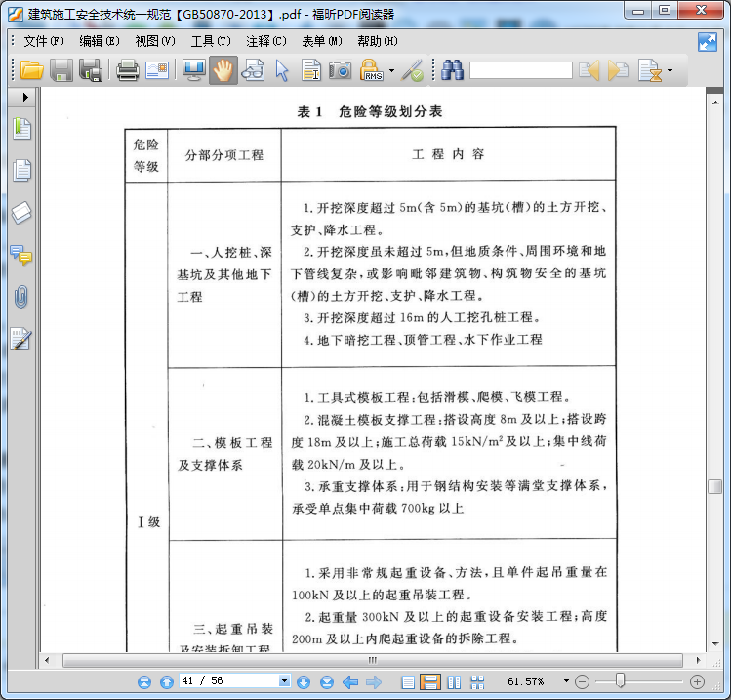Screen dimensions: 731x700
Task: Jump to last page button
Action: pos(327,682)
